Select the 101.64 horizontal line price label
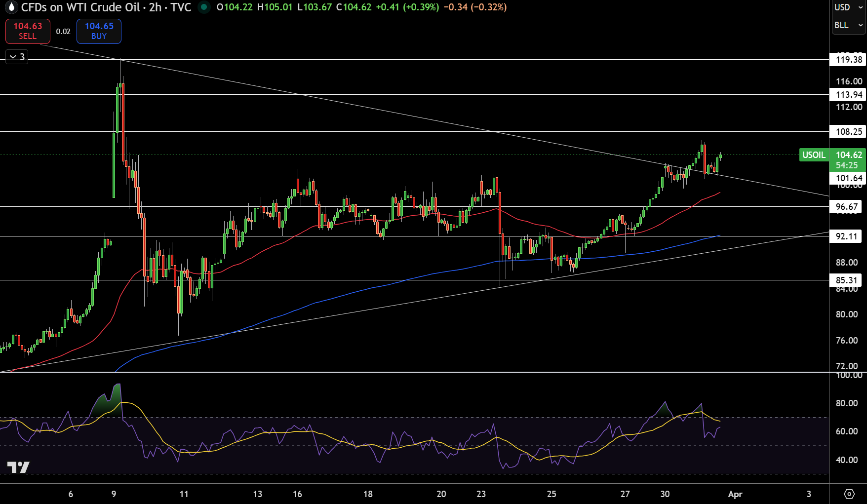The width and height of the screenshot is (867, 504). pos(849,178)
